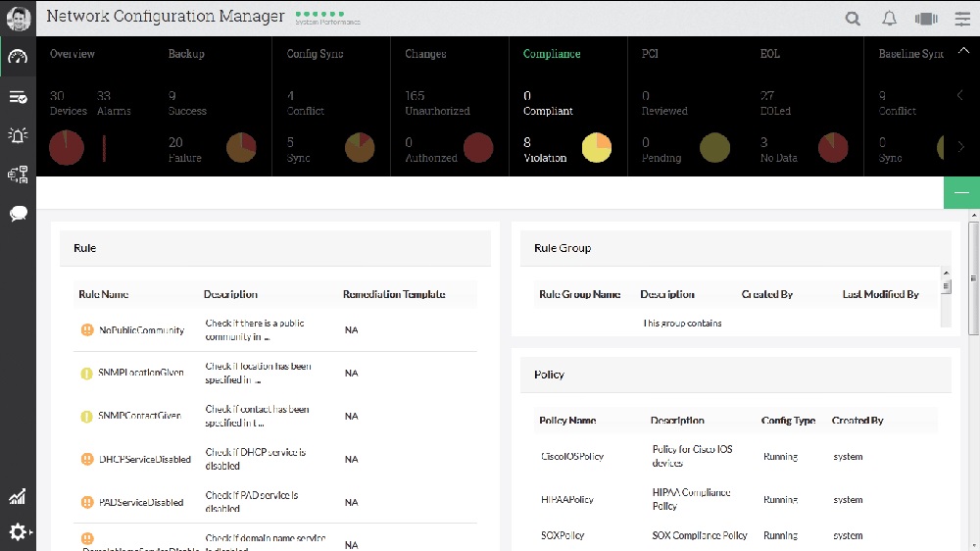This screenshot has width=980, height=551.
Task: Open the HIPAAPolicy policy
Action: (567, 500)
